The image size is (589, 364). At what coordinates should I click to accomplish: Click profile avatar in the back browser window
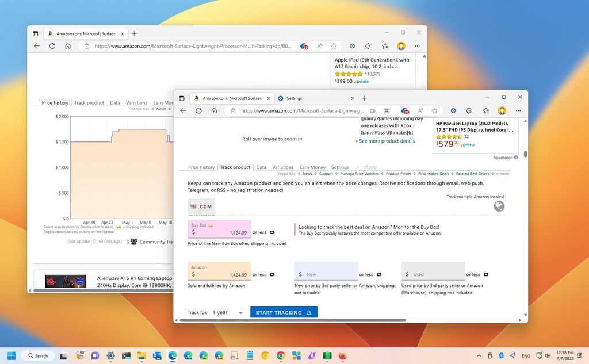coord(401,46)
